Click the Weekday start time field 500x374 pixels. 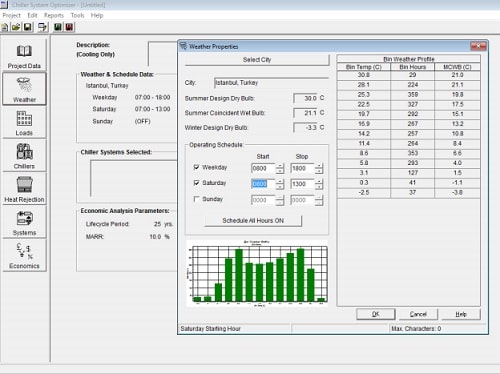click(x=263, y=168)
